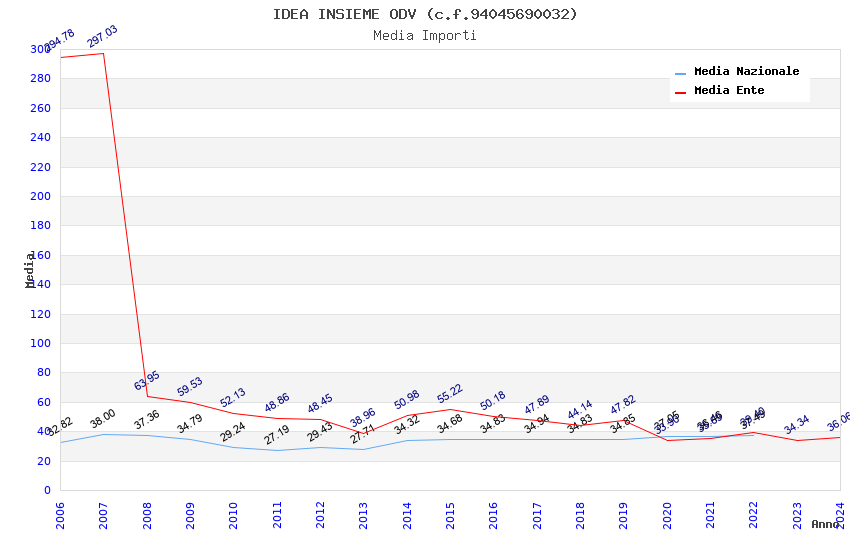Click the 0 y-axis tick label
850x550 pixels.
point(47,490)
